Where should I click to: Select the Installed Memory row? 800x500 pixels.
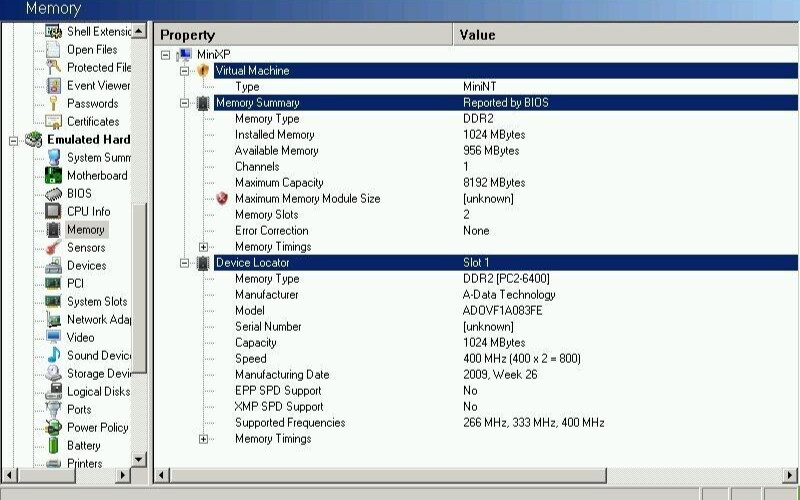pos(506,135)
